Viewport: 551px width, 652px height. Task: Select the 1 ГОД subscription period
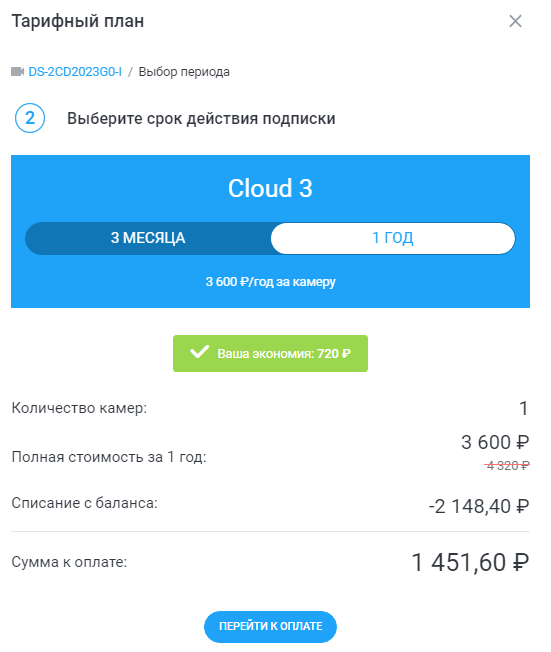[x=393, y=238]
